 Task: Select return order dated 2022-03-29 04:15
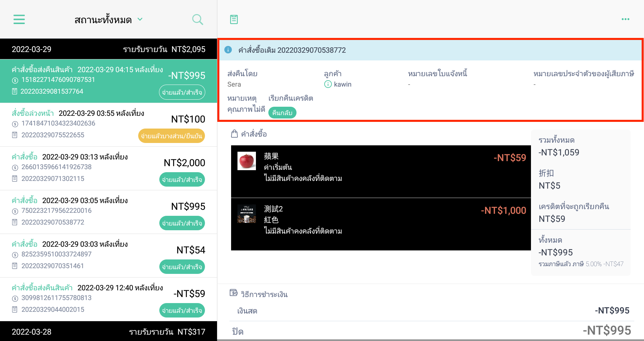(108, 81)
